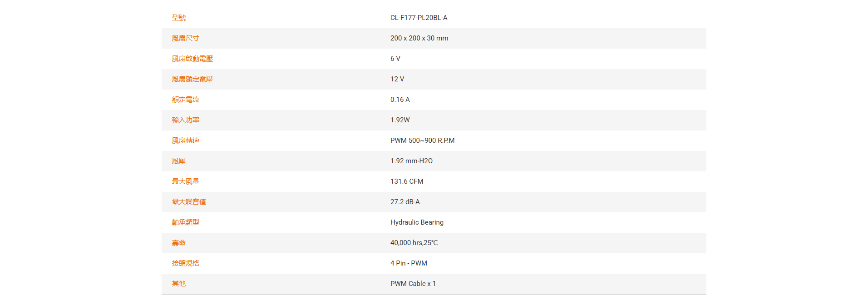The width and height of the screenshot is (868, 296).
Task: Click the 風扇額定電壓 label
Action: (x=192, y=79)
